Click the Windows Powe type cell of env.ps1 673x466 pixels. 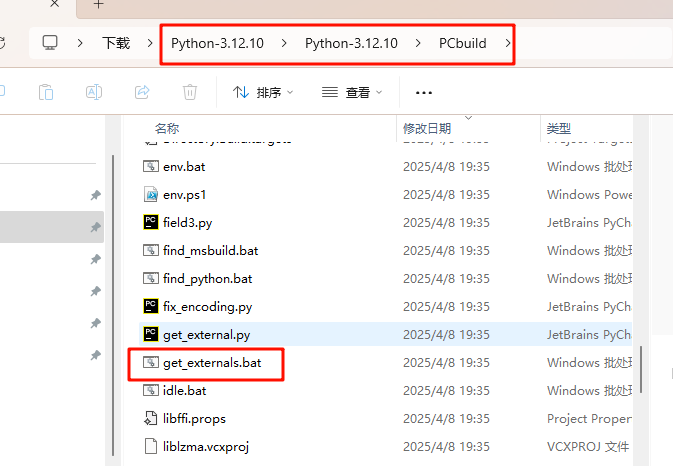589,195
